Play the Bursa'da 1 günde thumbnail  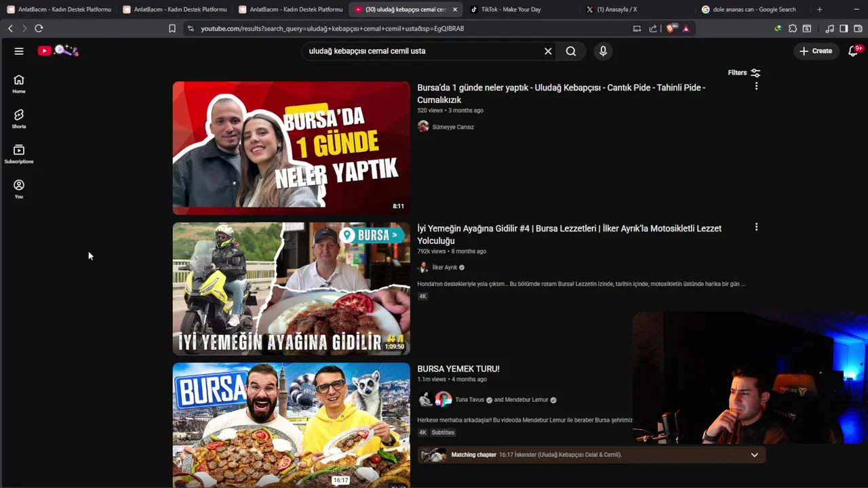click(x=291, y=148)
